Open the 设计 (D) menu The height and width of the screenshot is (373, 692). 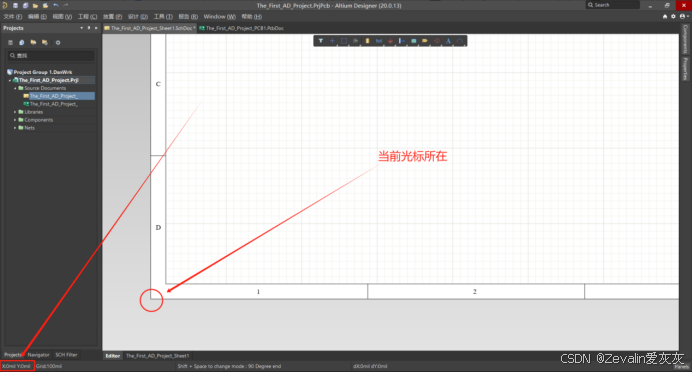138,16
